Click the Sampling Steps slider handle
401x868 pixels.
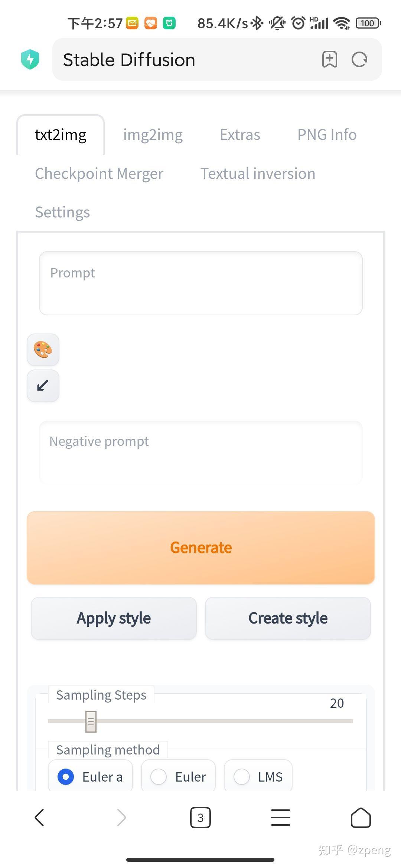tap(91, 721)
